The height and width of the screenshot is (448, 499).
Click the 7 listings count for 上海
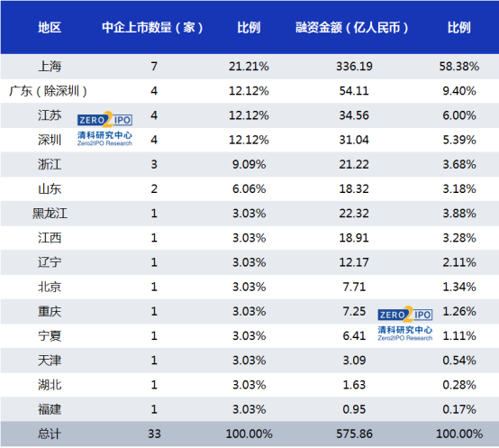(154, 67)
